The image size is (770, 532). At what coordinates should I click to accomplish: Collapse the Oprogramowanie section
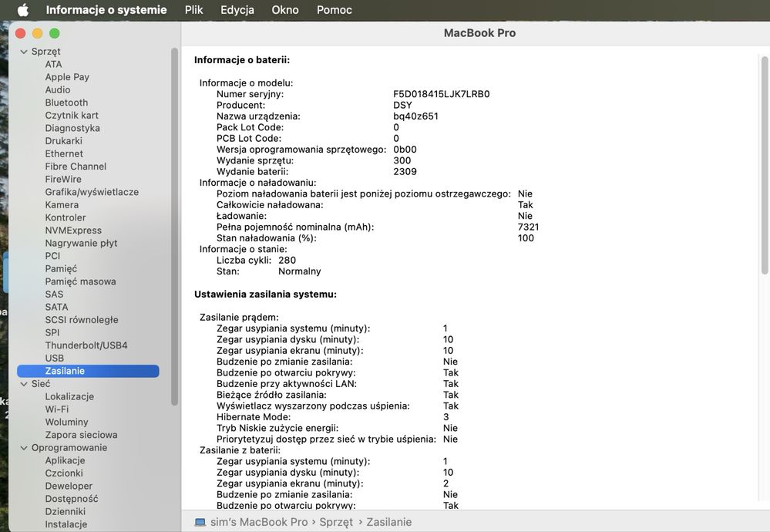tap(24, 448)
